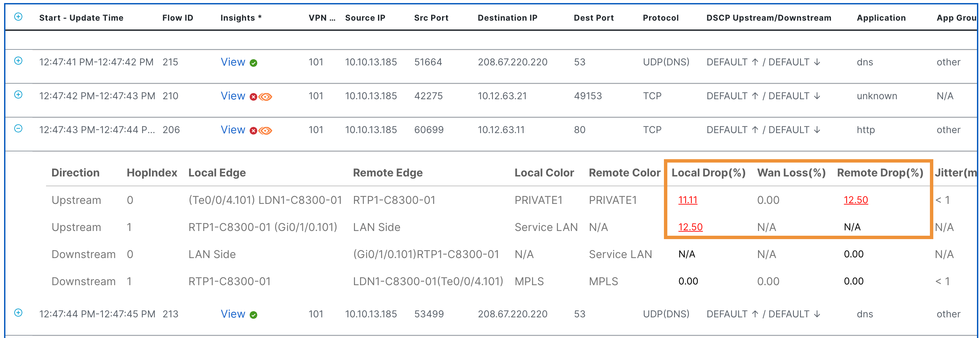Click Remote Edge header in detail table
The width and height of the screenshot is (980, 338).
pyautogui.click(x=388, y=173)
